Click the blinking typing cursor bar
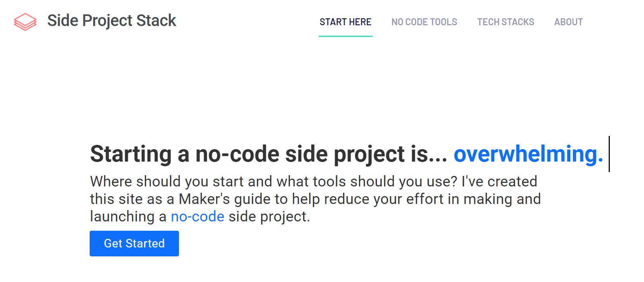 click(x=609, y=154)
